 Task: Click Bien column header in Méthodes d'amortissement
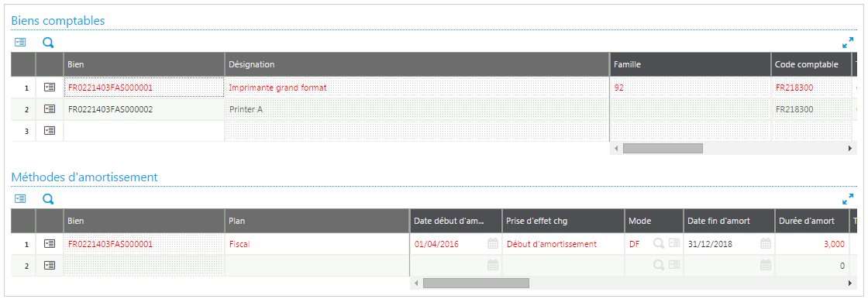click(144, 221)
